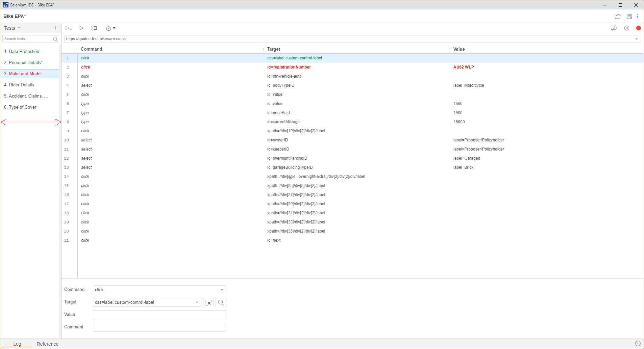Click the Search tests input field
The width and height of the screenshot is (644, 349).
(x=29, y=39)
